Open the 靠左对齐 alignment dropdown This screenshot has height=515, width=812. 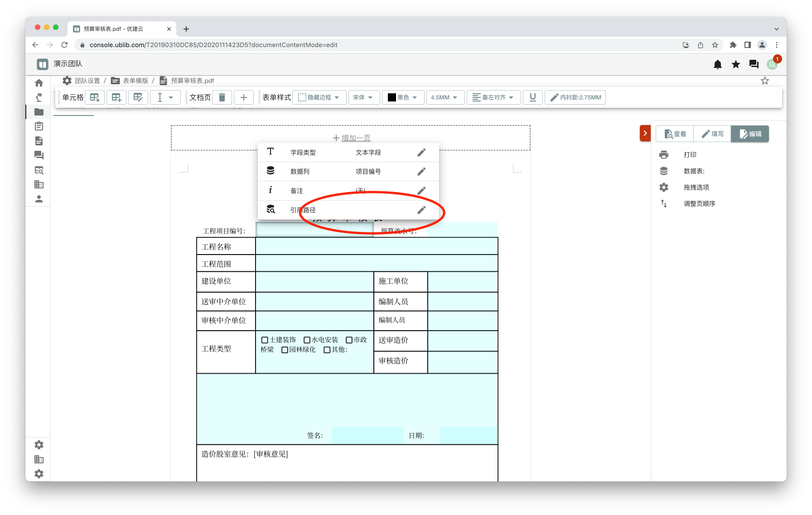(493, 97)
